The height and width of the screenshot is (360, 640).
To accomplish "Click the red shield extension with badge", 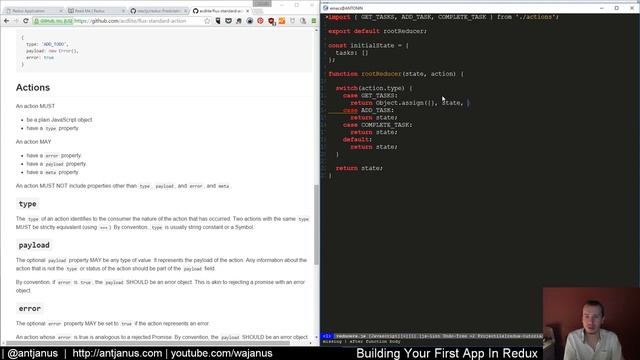I will coord(271,21).
